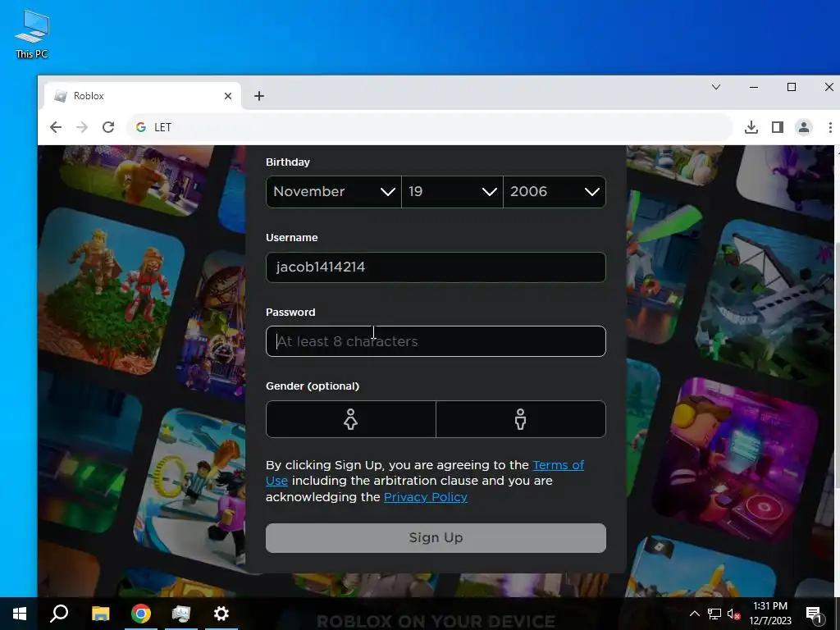
Task: Open the Windows Start menu
Action: [x=20, y=614]
